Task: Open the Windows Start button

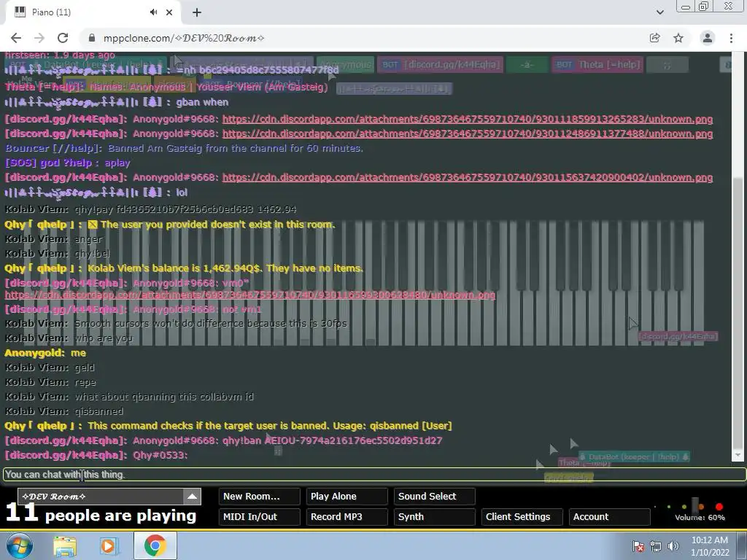Action: point(20,545)
